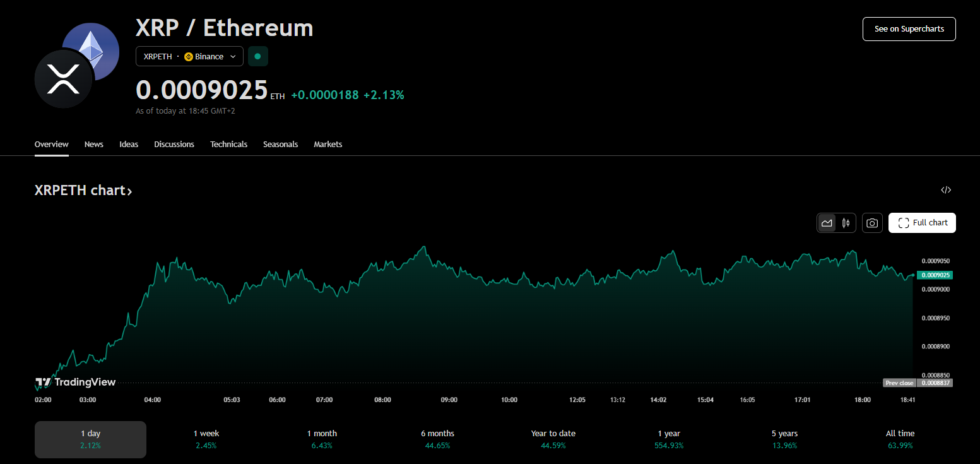Switch to candlestick chart type
980x464 pixels.
pyautogui.click(x=846, y=223)
